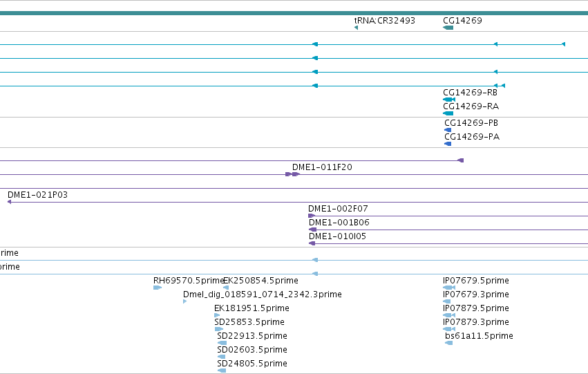Select the CG14269-PB protein label
588x374 pixels.
point(471,123)
